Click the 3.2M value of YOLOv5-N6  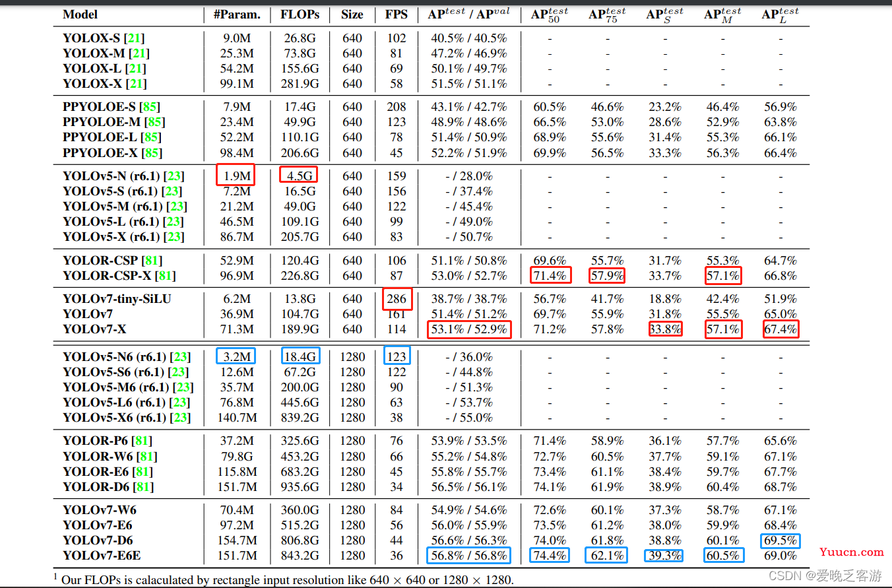236,357
